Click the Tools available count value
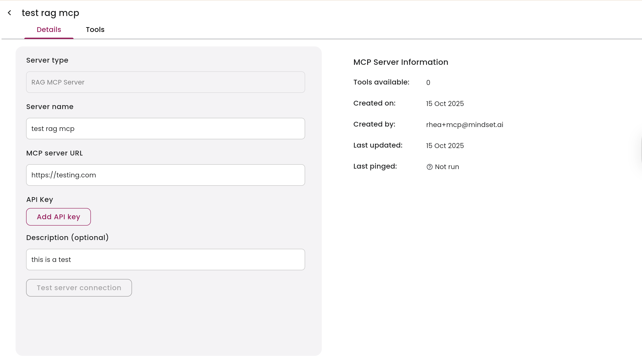 (x=428, y=83)
